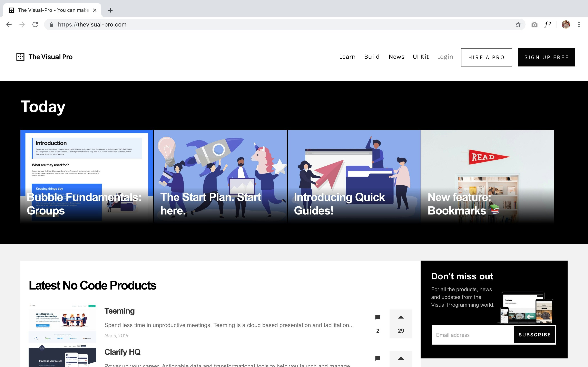Bookmark this page with the star icon
Image resolution: width=588 pixels, height=367 pixels.
[518, 24]
